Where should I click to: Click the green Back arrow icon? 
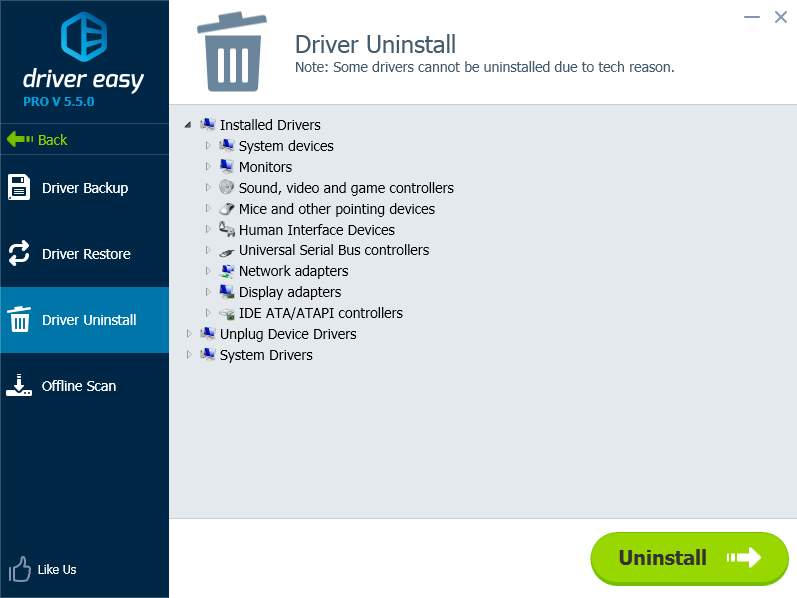pos(20,139)
